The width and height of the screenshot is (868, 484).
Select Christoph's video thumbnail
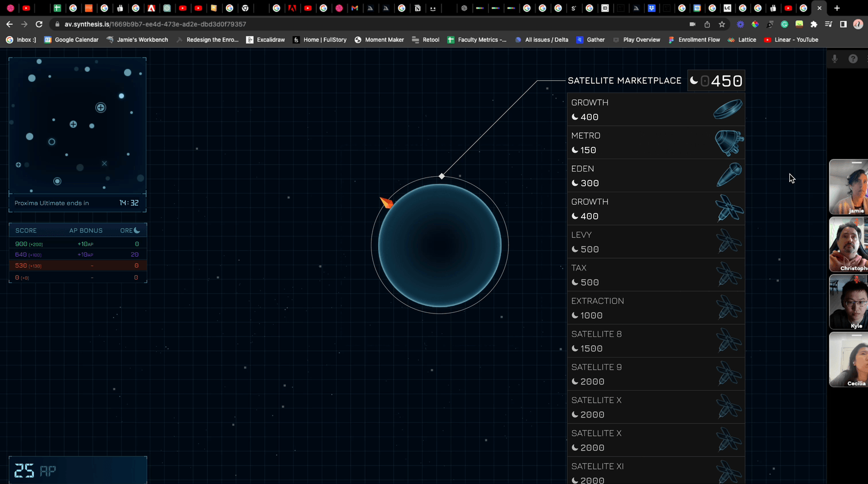pos(848,245)
